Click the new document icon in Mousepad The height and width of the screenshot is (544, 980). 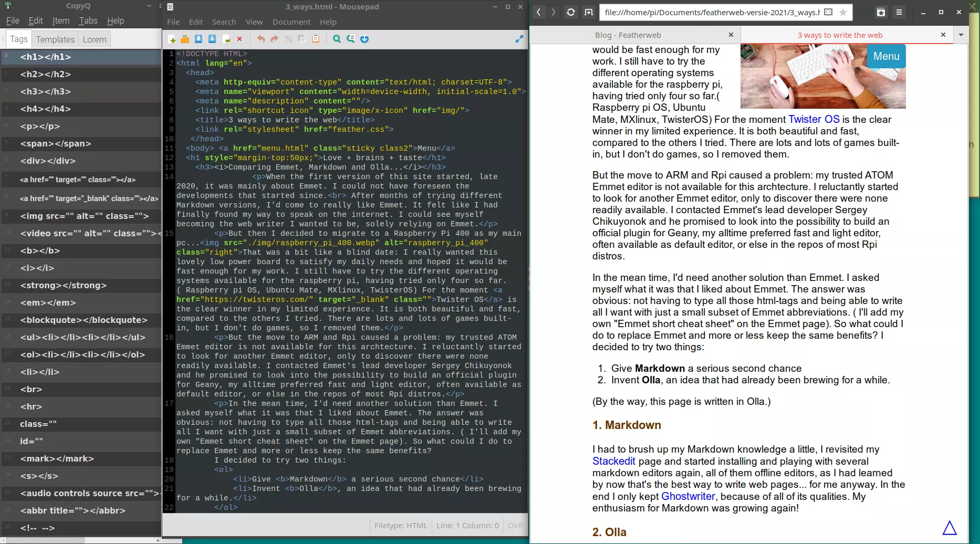pyautogui.click(x=172, y=39)
